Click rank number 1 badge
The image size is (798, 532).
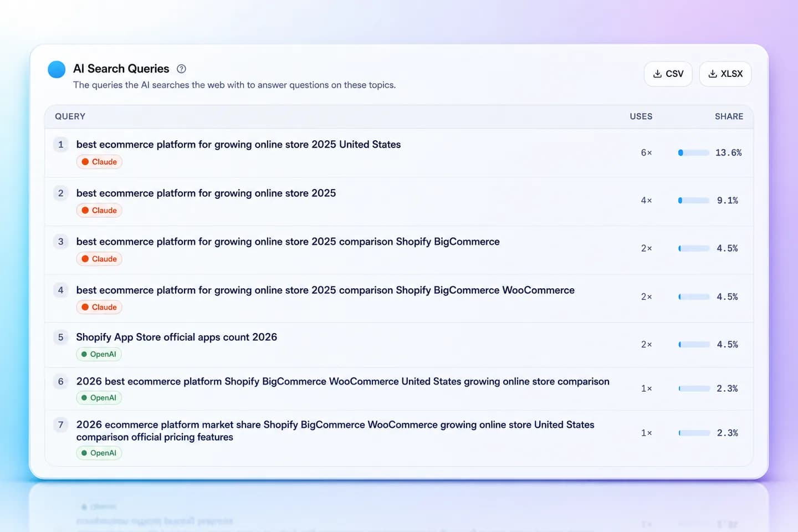click(61, 145)
